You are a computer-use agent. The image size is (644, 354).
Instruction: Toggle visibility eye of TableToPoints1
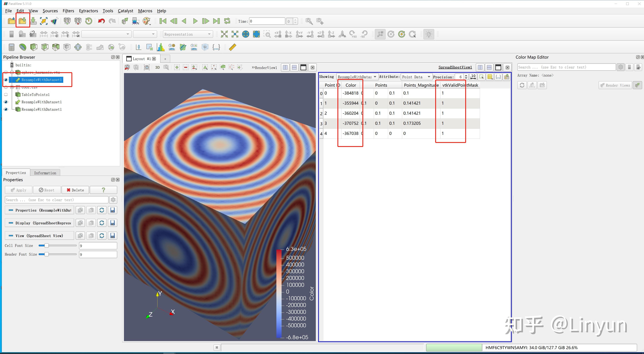pyautogui.click(x=6, y=95)
